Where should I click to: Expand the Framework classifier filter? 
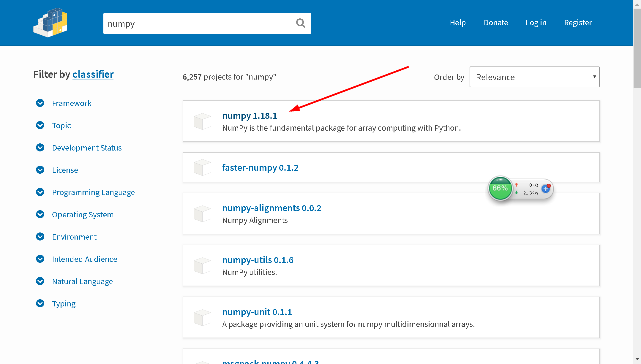coord(72,103)
